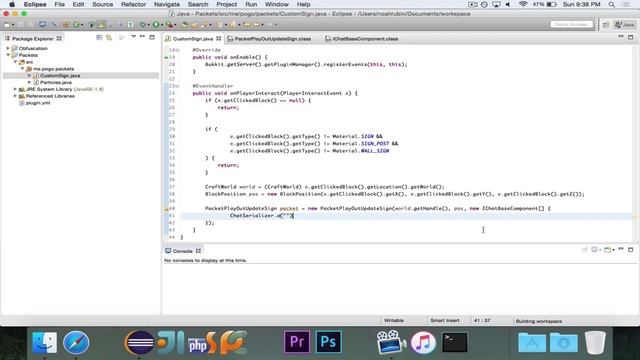Open the Navigate menu
This screenshot has width=640, height=360.
pos(167,4)
